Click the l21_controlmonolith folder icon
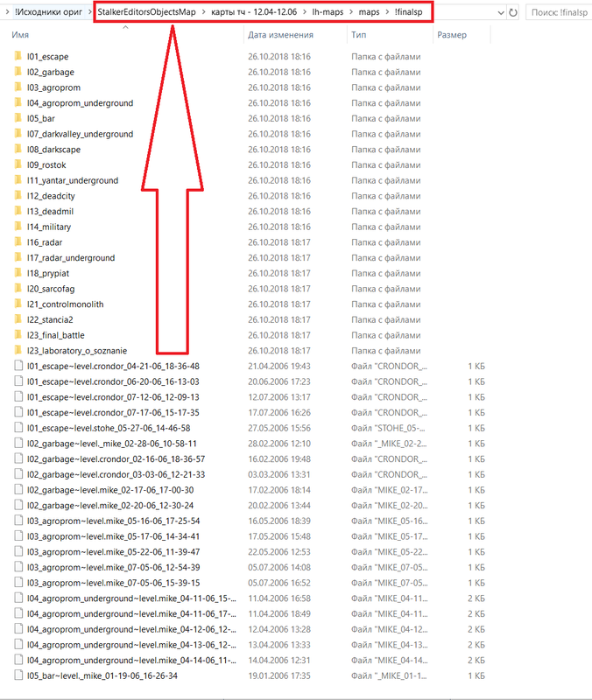Screen dimensions: 592x700 click(18, 304)
